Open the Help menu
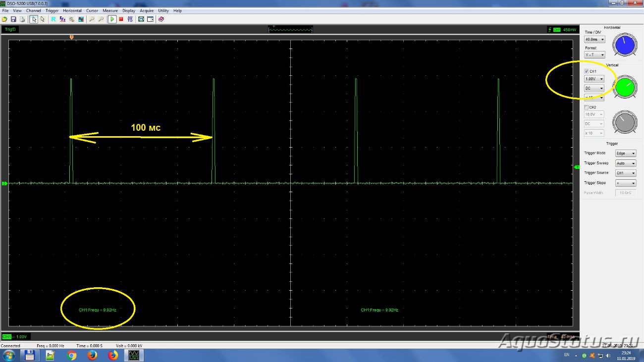The width and height of the screenshot is (644, 362). (177, 10)
